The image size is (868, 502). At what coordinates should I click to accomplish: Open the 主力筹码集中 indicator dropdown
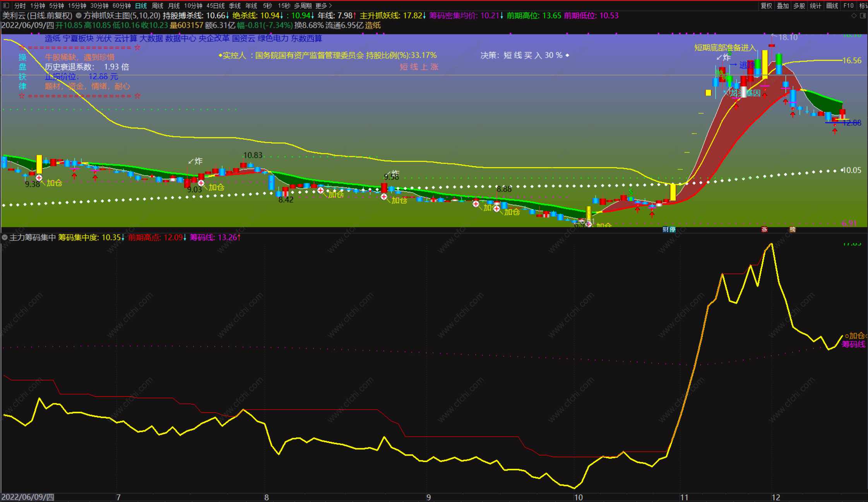pos(5,237)
